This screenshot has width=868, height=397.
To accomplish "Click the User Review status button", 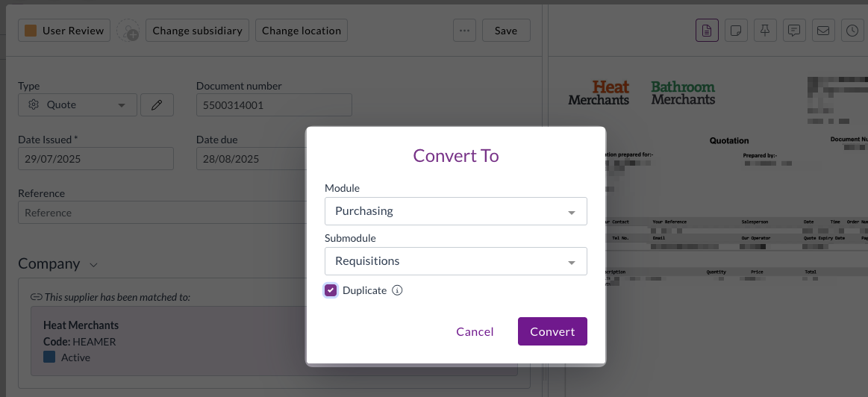I will pyautogui.click(x=64, y=31).
